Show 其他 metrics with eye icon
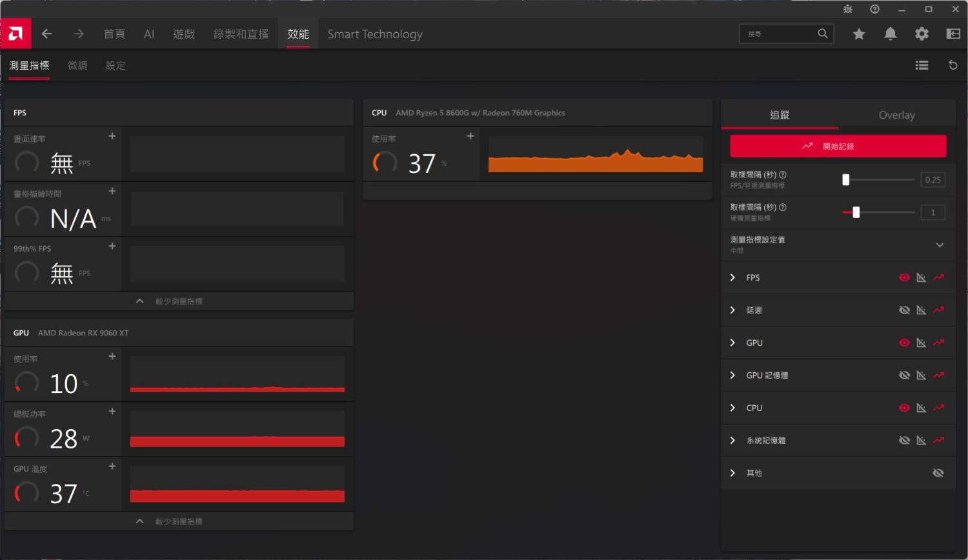The image size is (968, 560). point(938,473)
